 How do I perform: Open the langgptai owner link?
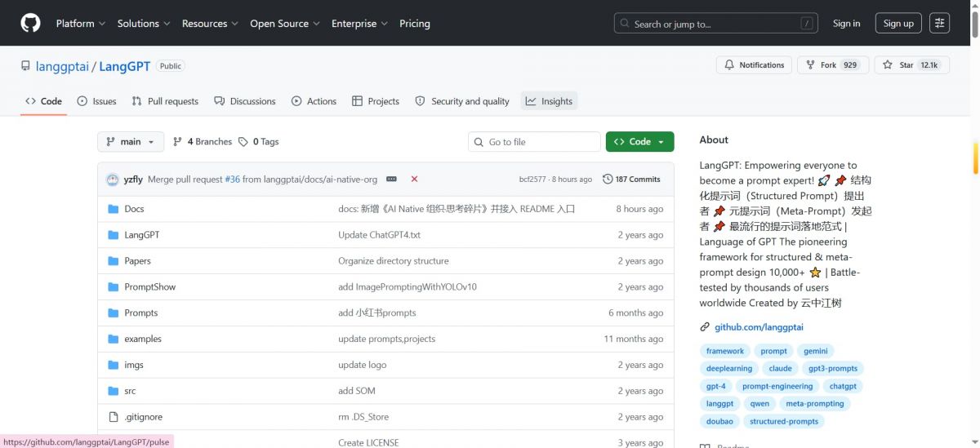pyautogui.click(x=62, y=66)
